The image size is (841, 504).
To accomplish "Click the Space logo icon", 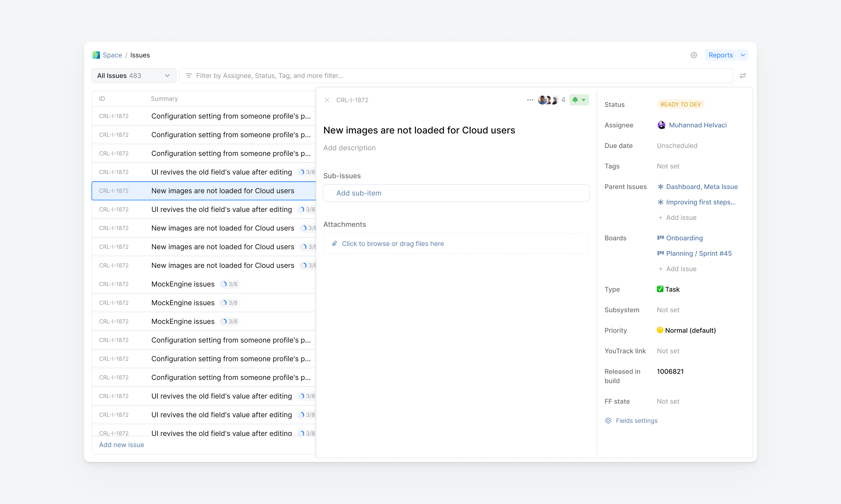I will pos(96,55).
